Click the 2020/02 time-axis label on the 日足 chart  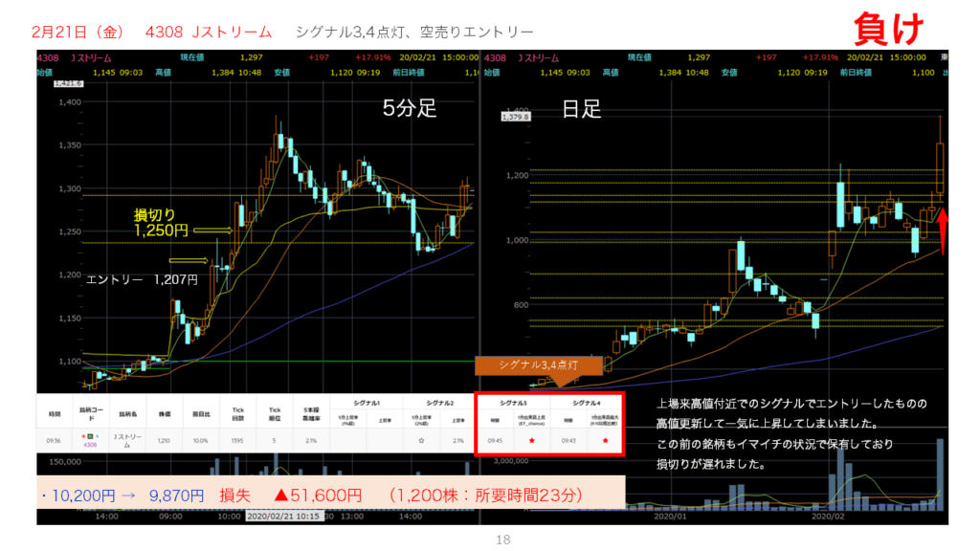(828, 516)
